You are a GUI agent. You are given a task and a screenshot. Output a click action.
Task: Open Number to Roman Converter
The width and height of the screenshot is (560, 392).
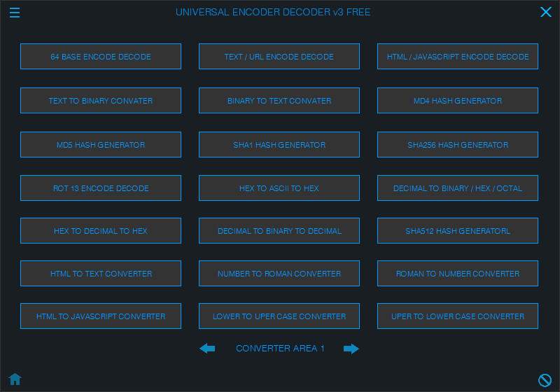pos(279,274)
